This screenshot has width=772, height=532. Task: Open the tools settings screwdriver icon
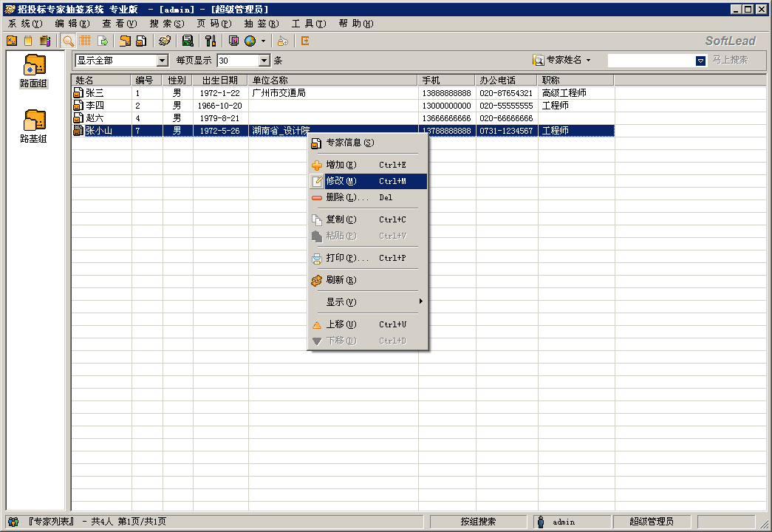click(211, 41)
